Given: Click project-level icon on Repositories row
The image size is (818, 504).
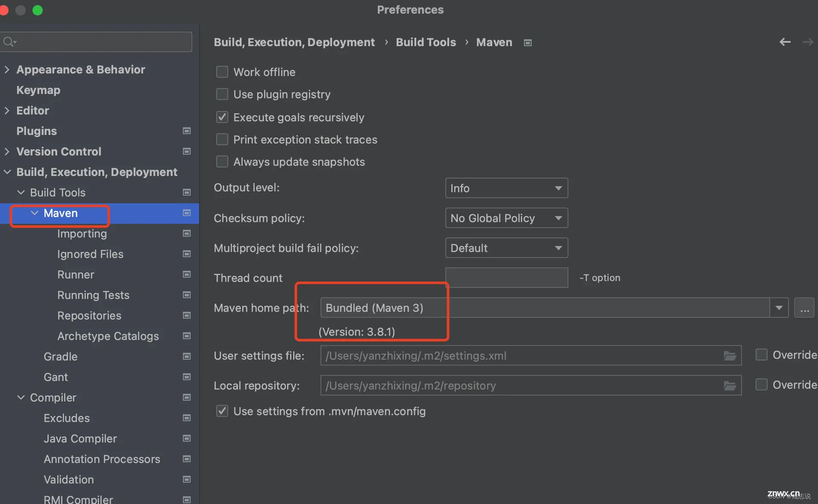Looking at the screenshot, I should tap(187, 315).
